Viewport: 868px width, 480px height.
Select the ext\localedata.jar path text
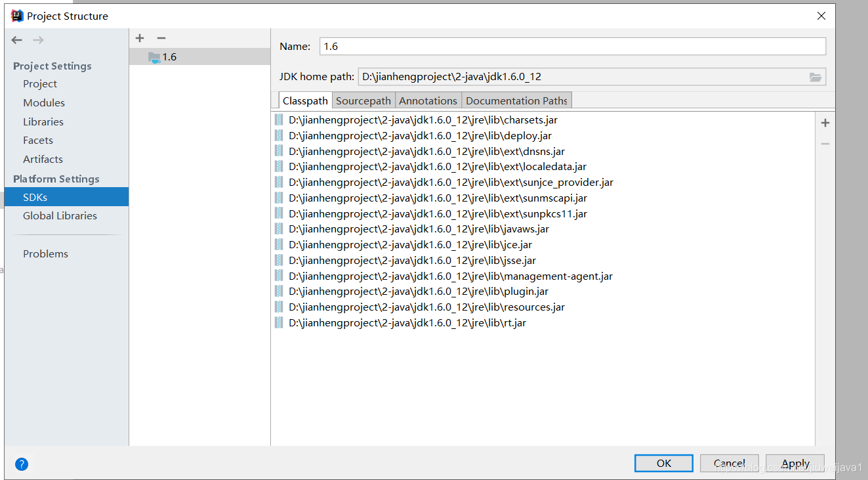(x=438, y=167)
